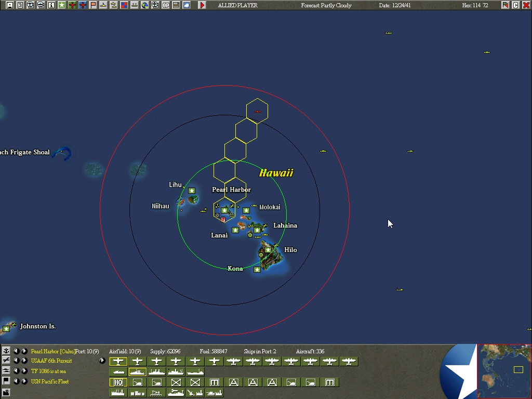Click the Lihue base star marker
Screen dimensions: 532x399
(192, 191)
